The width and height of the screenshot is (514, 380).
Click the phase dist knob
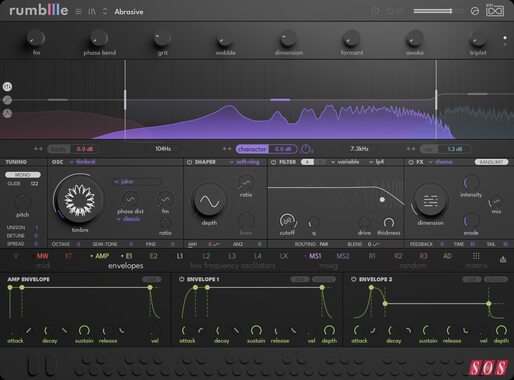pos(130,199)
